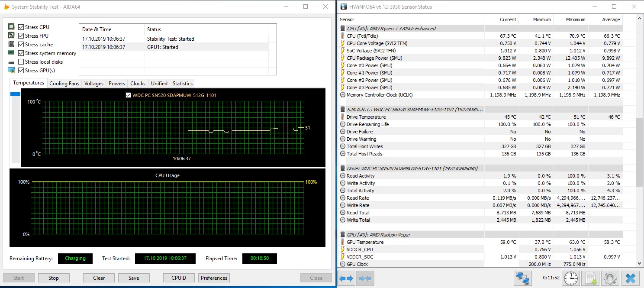Uncheck Stress cache checkbox
644x288 pixels.
click(x=21, y=44)
